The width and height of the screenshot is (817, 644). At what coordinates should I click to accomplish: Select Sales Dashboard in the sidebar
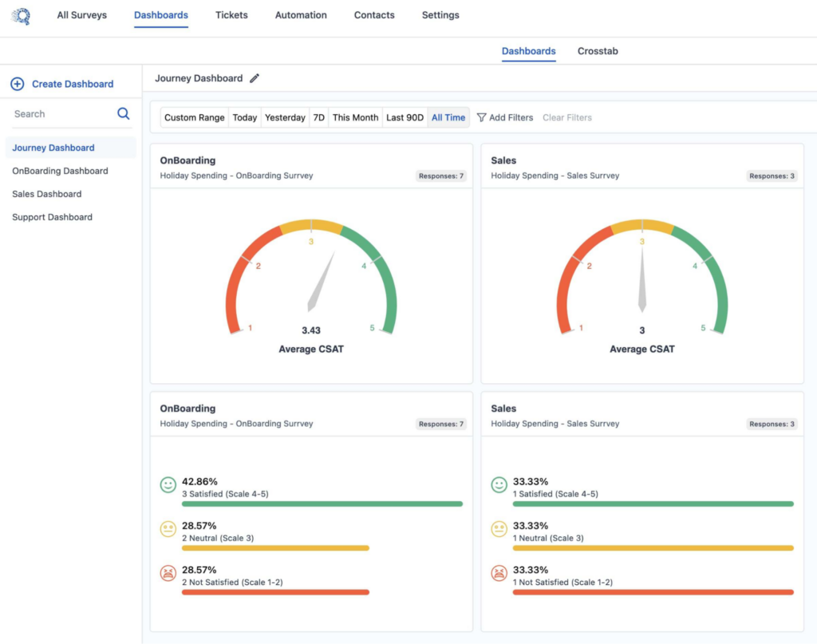46,194
